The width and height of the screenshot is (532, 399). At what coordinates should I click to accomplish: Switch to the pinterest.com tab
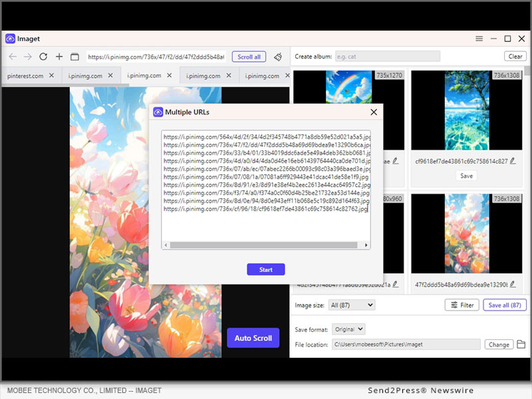25,76
